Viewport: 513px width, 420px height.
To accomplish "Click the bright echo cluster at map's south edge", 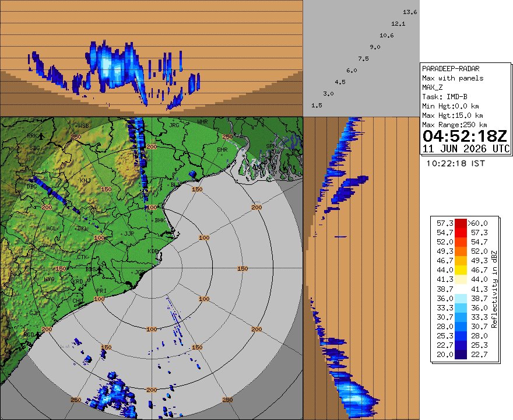I will (x=113, y=396).
